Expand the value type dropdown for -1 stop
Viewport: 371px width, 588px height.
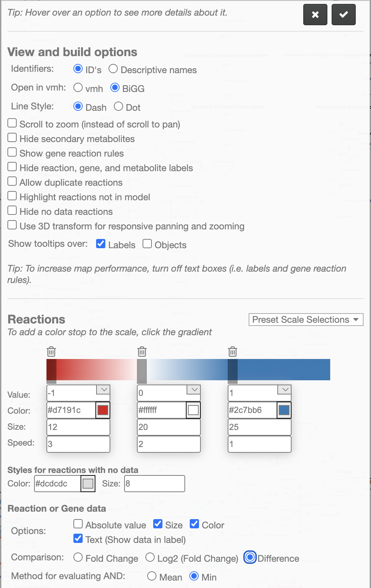click(x=104, y=390)
